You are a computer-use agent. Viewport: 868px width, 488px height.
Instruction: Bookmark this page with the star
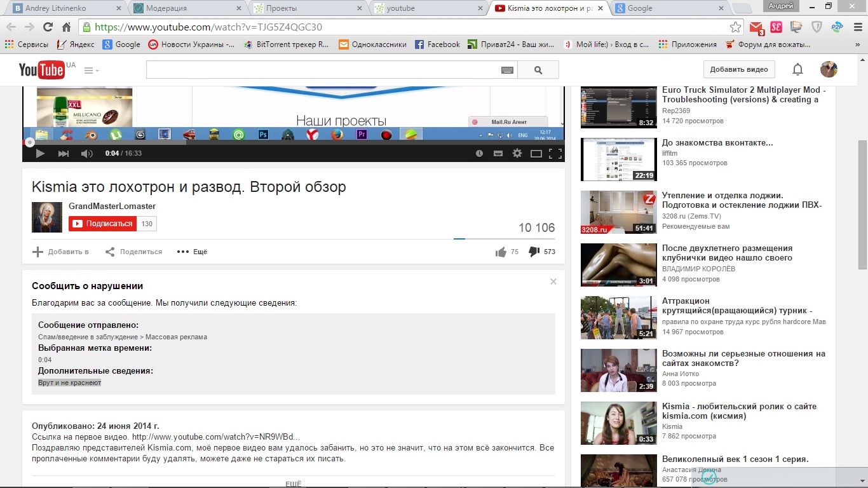click(735, 27)
